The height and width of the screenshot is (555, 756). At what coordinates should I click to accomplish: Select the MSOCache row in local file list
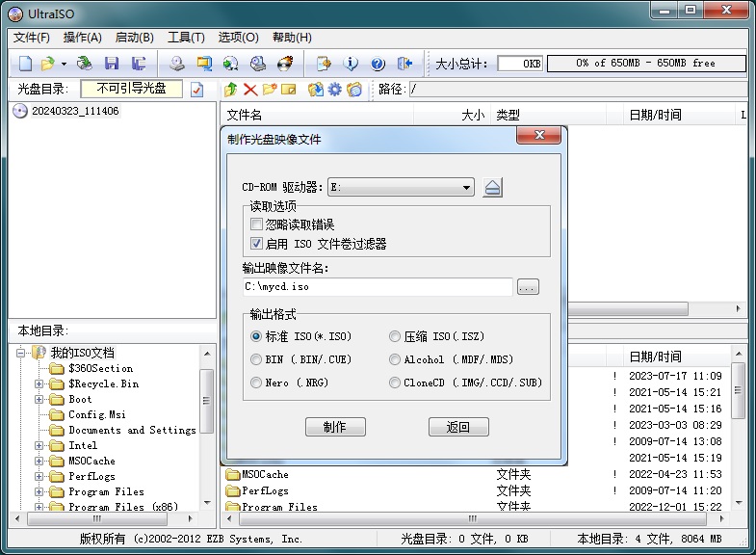pos(473,474)
